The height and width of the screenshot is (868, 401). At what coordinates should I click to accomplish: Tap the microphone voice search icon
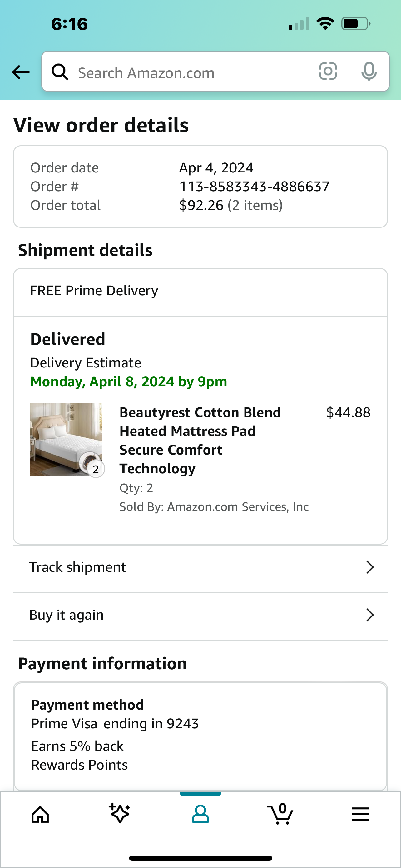(x=369, y=72)
